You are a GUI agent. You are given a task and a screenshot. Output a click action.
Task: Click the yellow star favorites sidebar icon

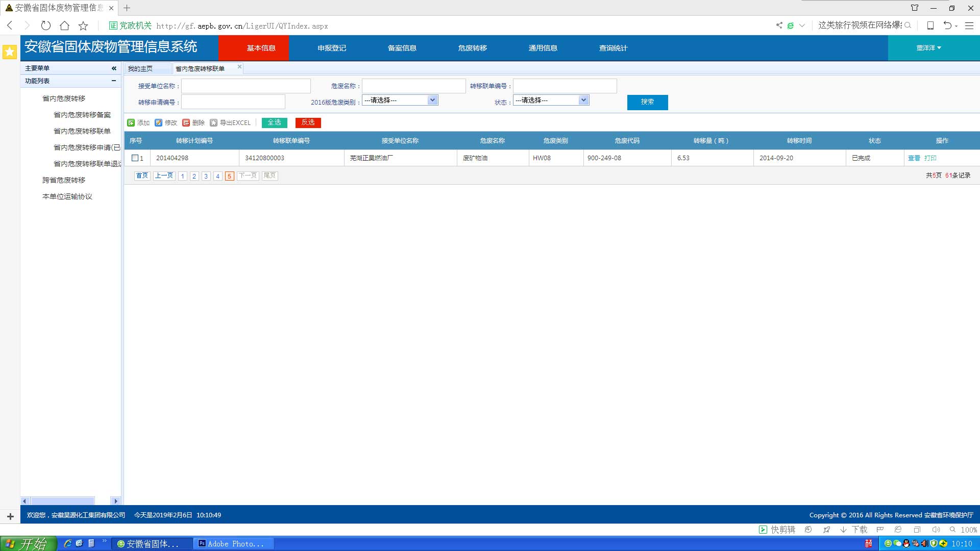click(x=10, y=52)
